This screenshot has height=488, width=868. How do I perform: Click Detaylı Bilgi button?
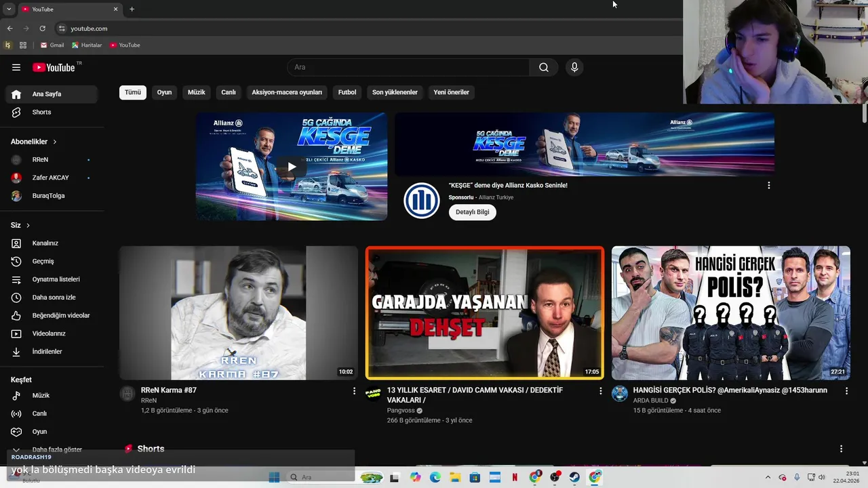(x=473, y=212)
